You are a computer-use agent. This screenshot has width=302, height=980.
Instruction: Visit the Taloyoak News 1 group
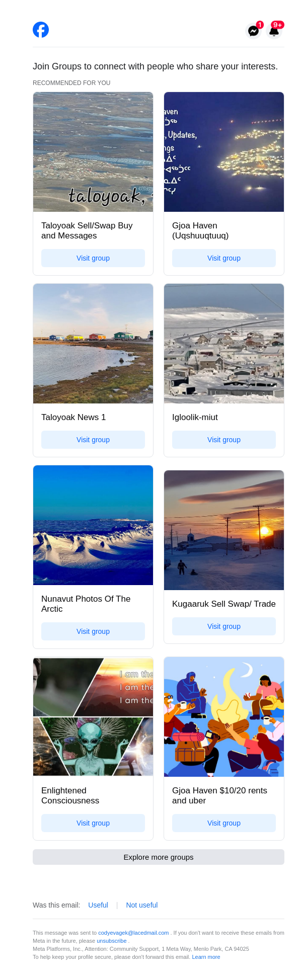pos(93,440)
